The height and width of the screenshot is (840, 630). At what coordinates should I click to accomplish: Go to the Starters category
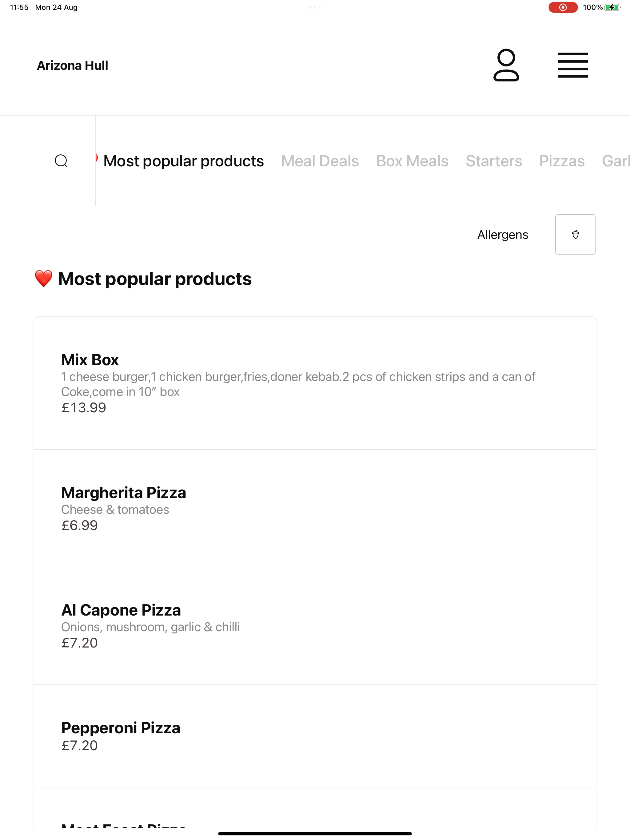pyautogui.click(x=494, y=161)
